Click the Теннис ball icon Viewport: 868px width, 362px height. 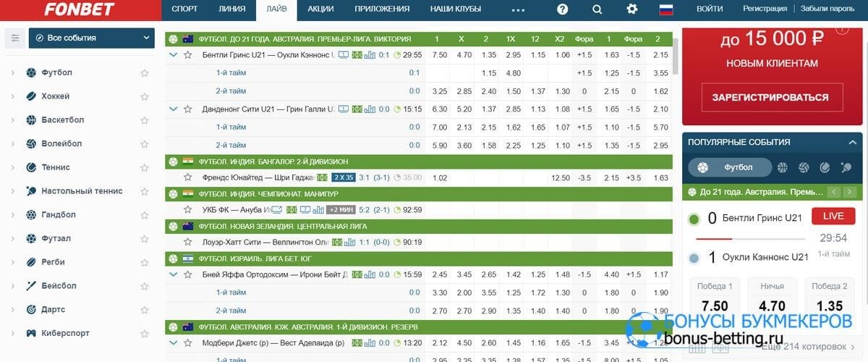tap(31, 167)
